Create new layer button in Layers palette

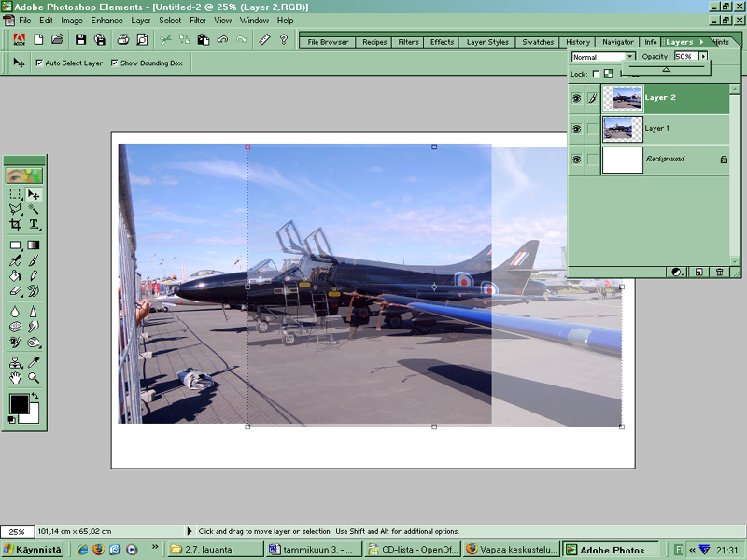pos(698,272)
